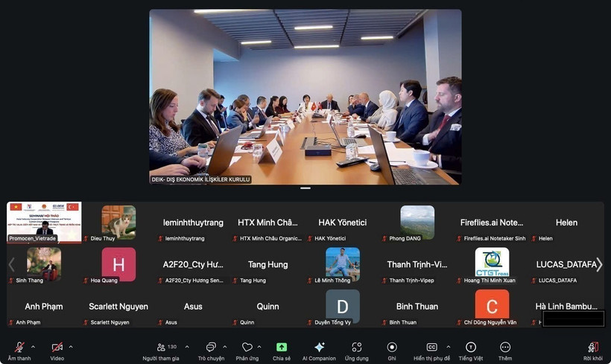Turn on camera with the Video icon

[57, 348]
